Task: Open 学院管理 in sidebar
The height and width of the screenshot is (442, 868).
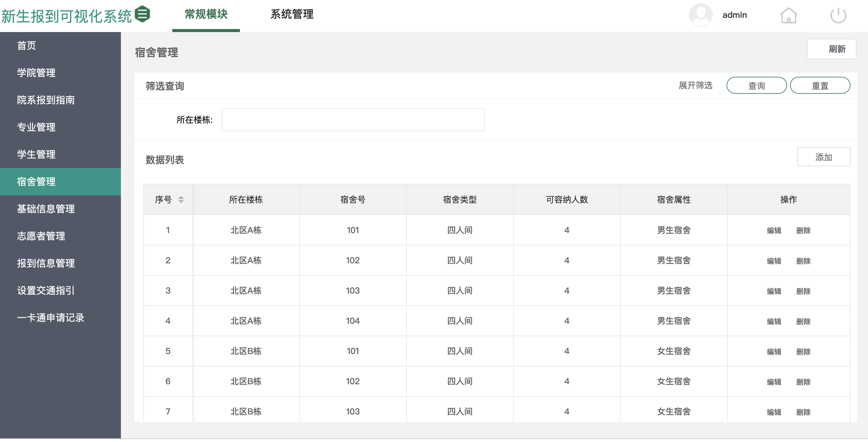Action: tap(36, 73)
